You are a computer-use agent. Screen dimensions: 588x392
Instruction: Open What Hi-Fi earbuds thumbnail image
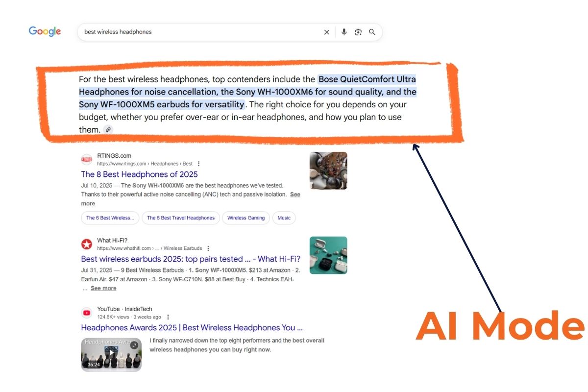pos(328,255)
